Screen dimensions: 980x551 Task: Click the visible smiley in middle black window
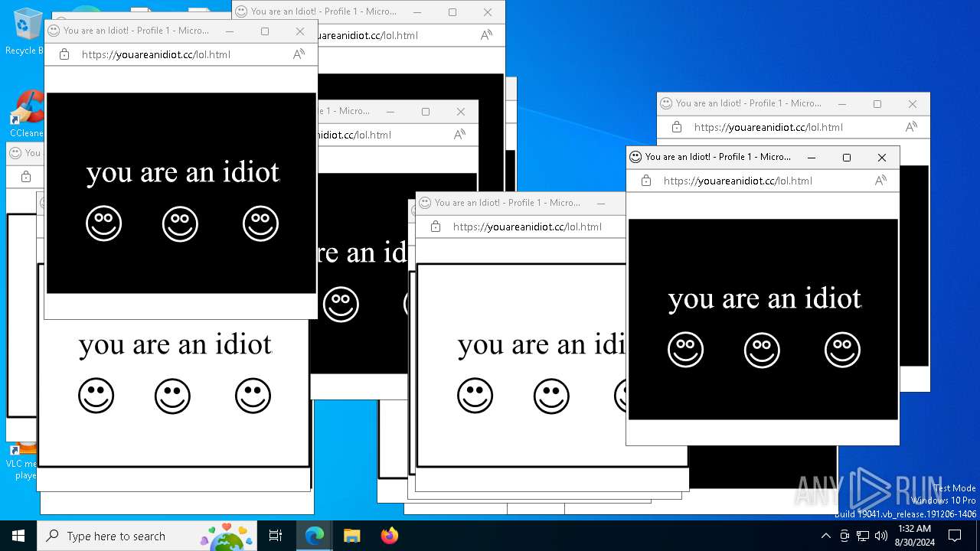coord(341,304)
